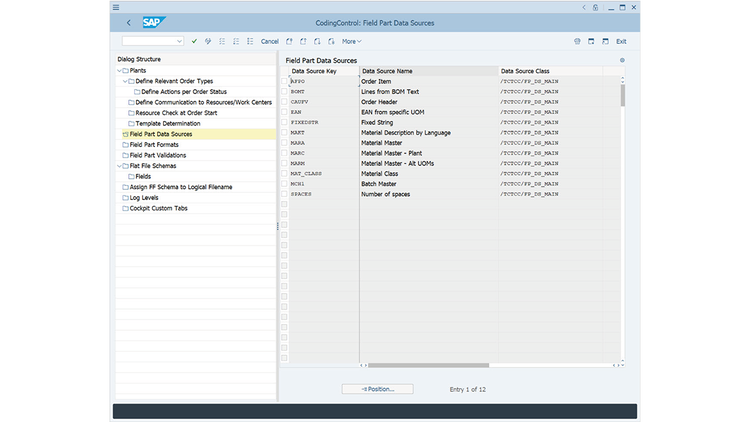Go to previous page toolbar icon
This screenshot has height=422, width=750.
click(303, 42)
